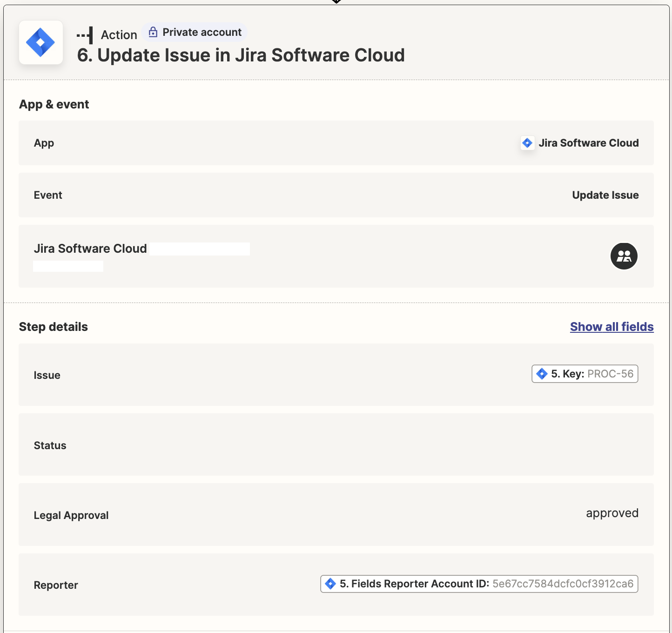Click the small Jira icon beside Jira Software Cloud
The width and height of the screenshot is (672, 633).
527,143
